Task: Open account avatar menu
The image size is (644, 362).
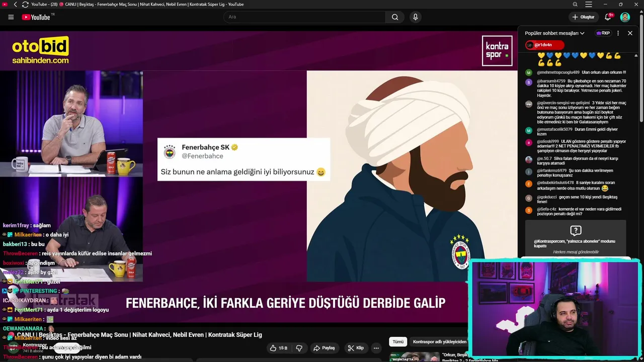Action: [x=625, y=17]
